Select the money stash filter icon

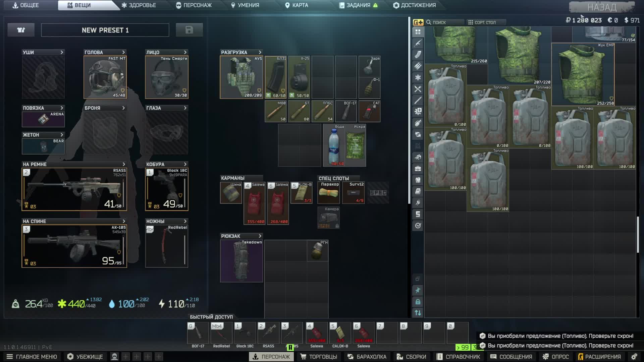tap(418, 214)
